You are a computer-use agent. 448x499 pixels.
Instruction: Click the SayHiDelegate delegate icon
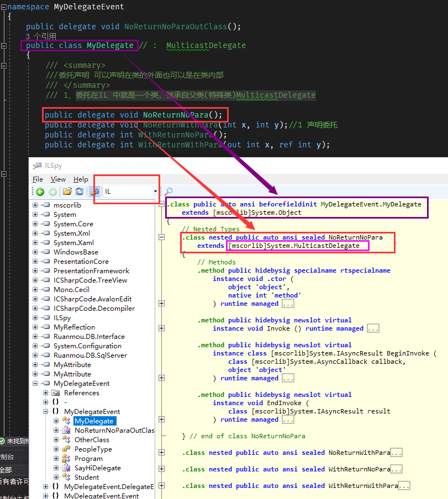point(66,468)
